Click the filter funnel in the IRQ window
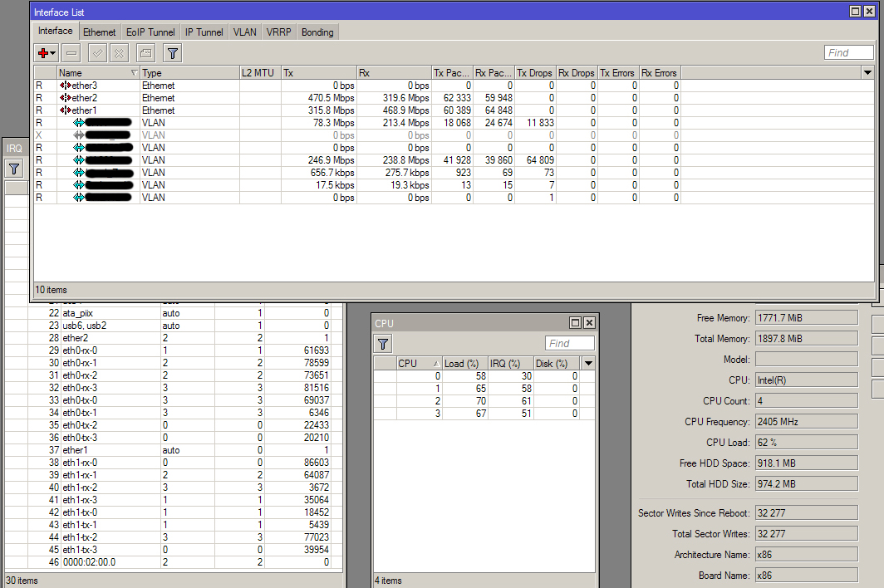Viewport: 884px width, 588px height. (14, 169)
